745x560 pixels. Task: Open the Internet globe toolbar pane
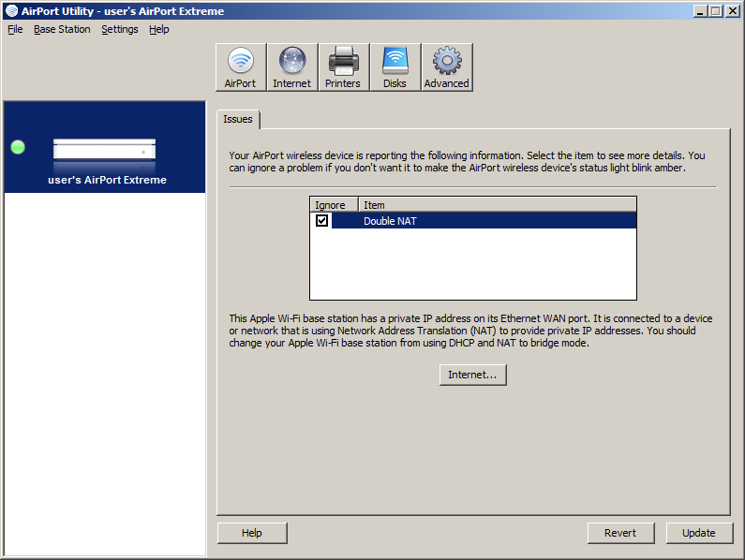[x=291, y=67]
